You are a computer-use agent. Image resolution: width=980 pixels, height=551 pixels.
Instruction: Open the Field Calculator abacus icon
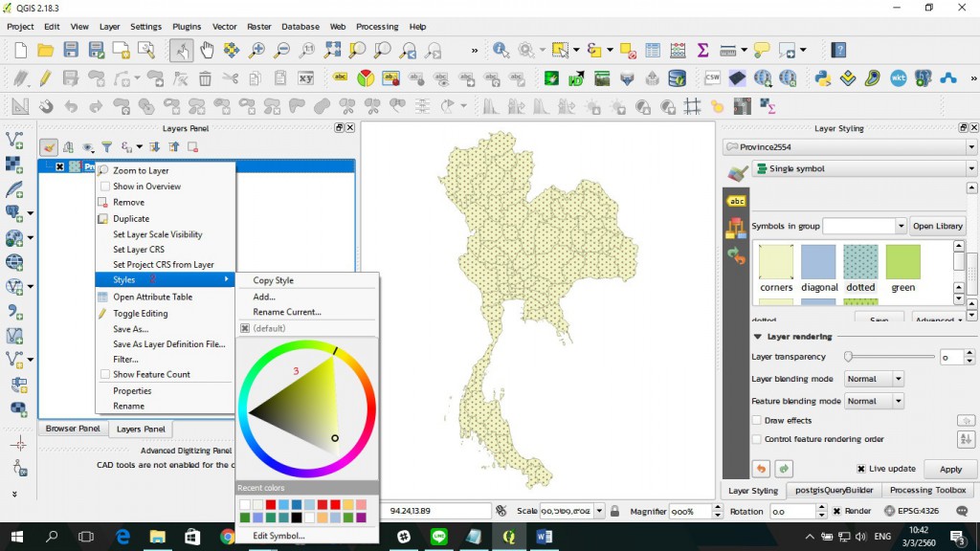click(678, 50)
